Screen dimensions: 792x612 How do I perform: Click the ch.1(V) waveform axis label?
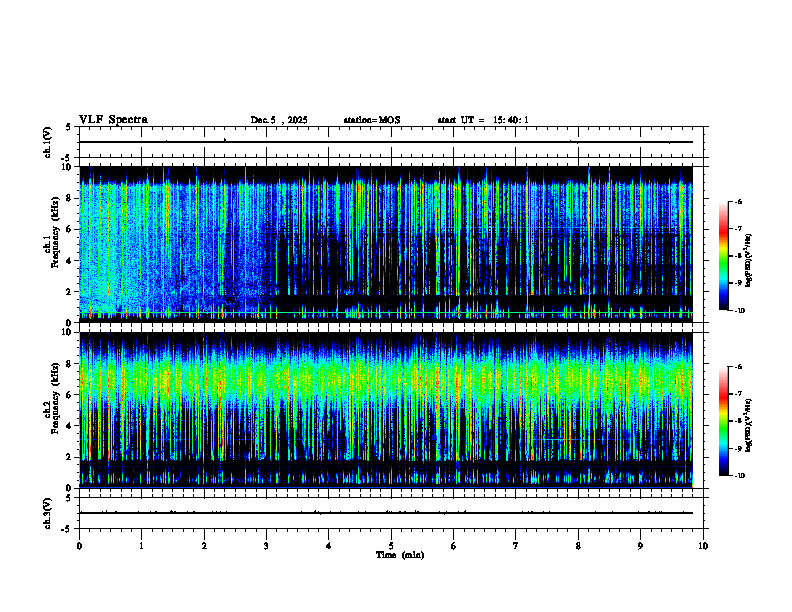[48, 142]
